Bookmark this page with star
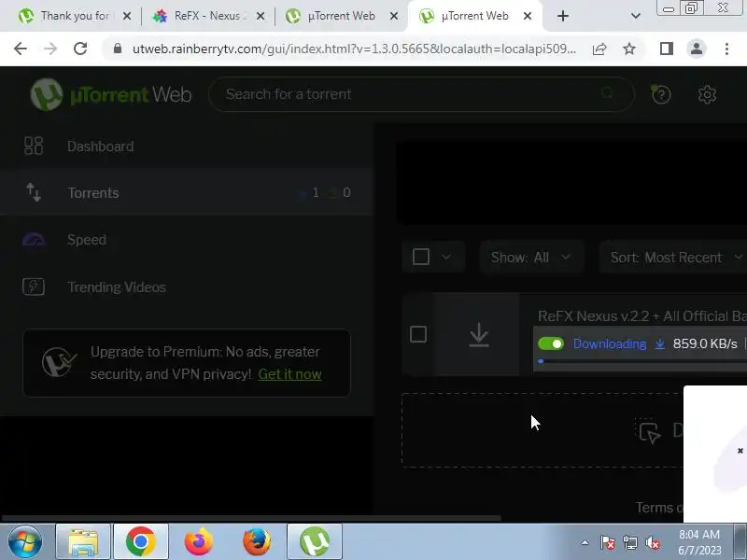This screenshot has height=560, width=747. (629, 49)
